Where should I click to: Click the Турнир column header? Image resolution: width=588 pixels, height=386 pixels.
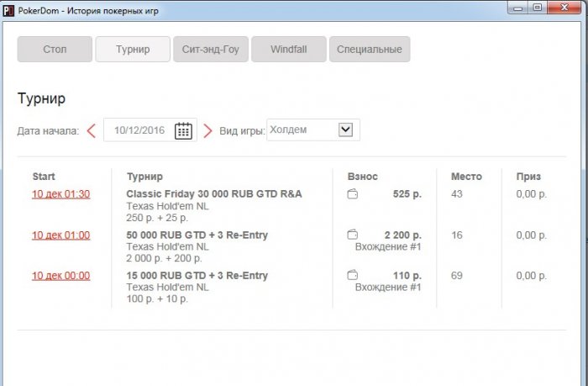[144, 177]
